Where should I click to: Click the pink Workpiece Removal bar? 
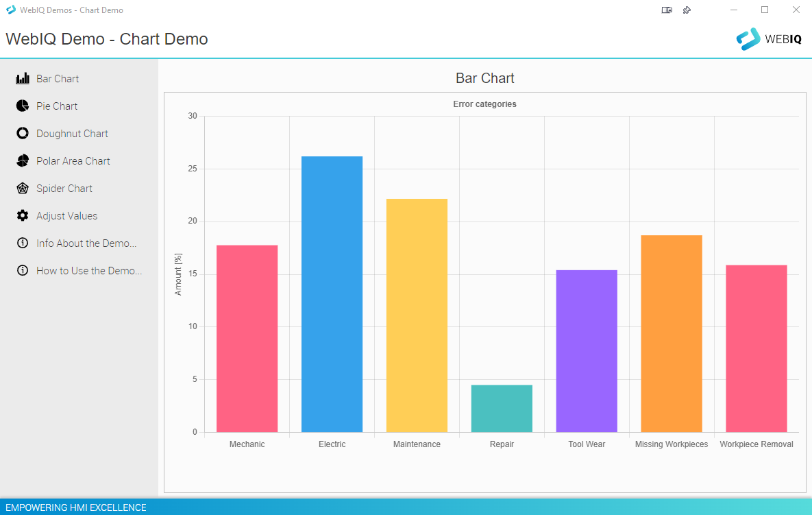tap(756, 348)
